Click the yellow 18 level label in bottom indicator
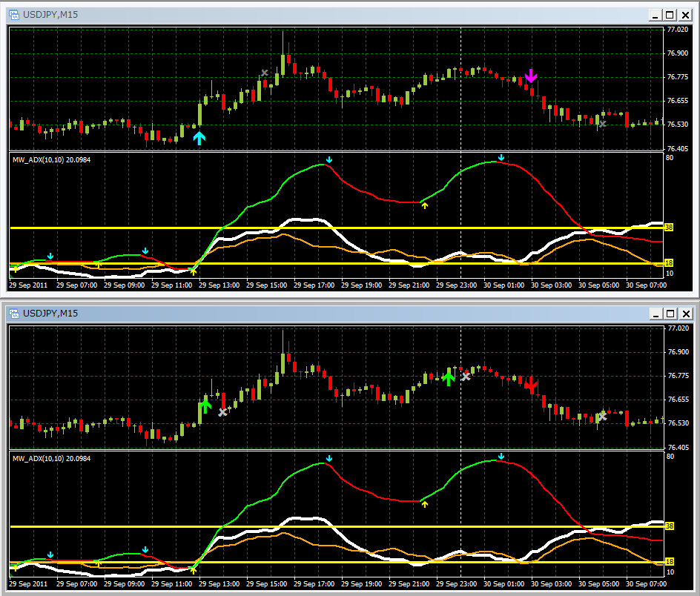Viewport: 700px width, 596px height. coord(668,562)
